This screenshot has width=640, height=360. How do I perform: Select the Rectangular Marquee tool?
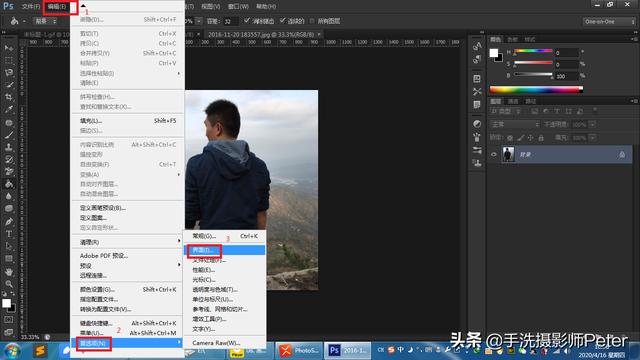pyautogui.click(x=9, y=60)
